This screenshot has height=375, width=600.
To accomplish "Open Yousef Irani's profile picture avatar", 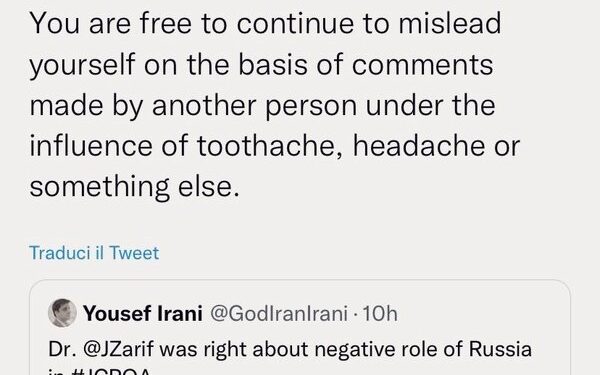I will [x=62, y=313].
